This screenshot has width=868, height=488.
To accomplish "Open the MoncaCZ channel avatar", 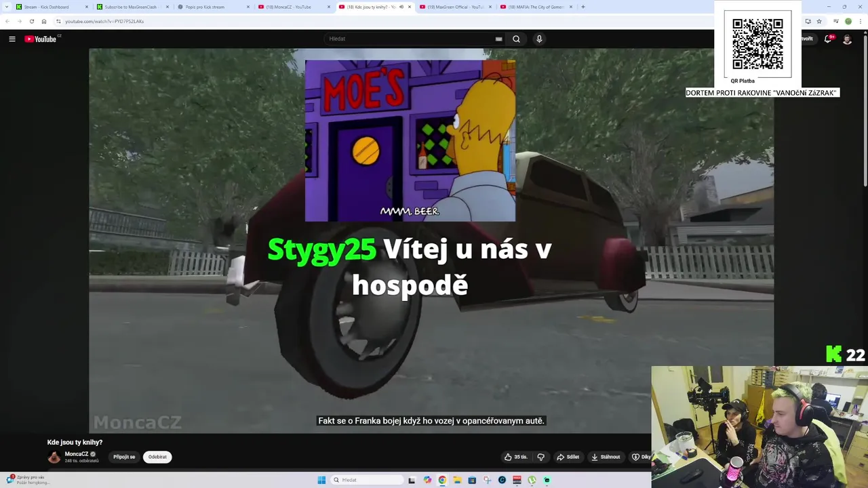I will (x=54, y=457).
